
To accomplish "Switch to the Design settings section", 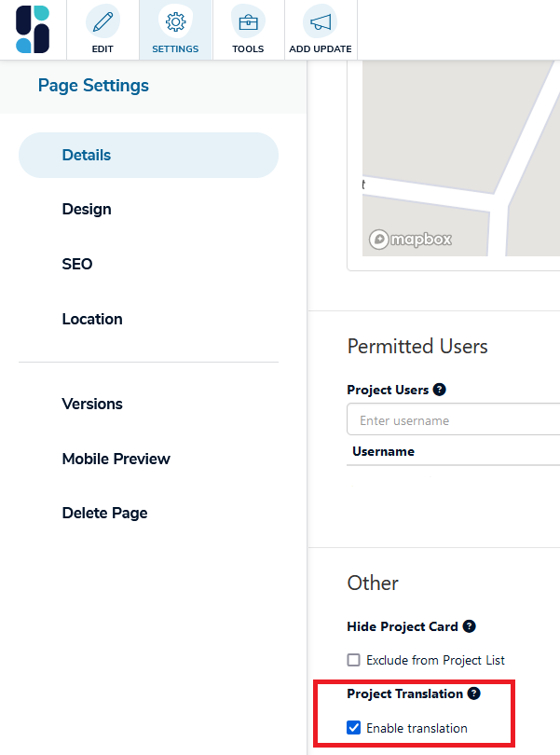I will [87, 209].
